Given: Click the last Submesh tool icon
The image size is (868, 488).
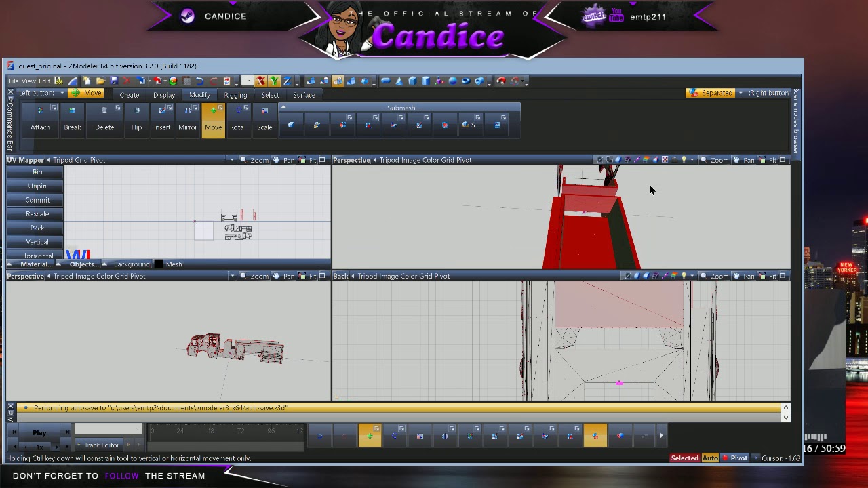Looking at the screenshot, I should [496, 125].
